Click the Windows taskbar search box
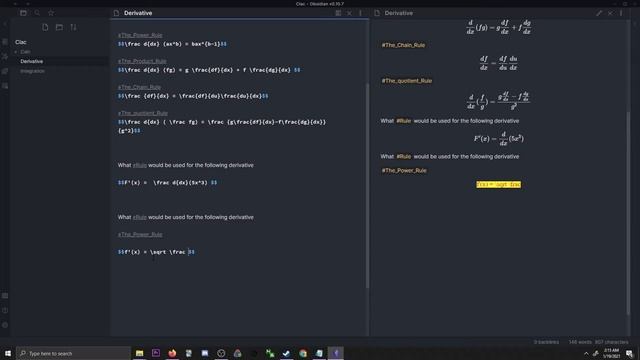The image size is (640, 360). pyautogui.click(x=73, y=353)
